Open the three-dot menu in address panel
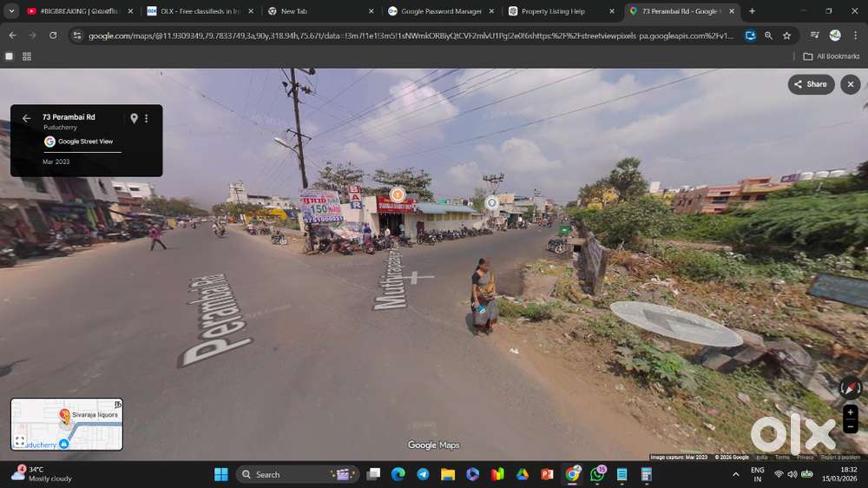The image size is (868, 488). coord(146,118)
